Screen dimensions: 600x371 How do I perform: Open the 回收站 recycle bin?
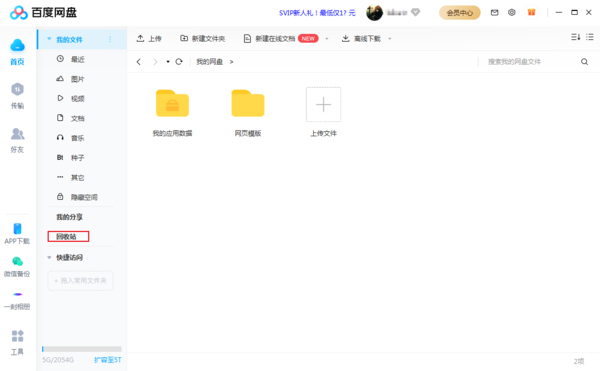click(66, 236)
